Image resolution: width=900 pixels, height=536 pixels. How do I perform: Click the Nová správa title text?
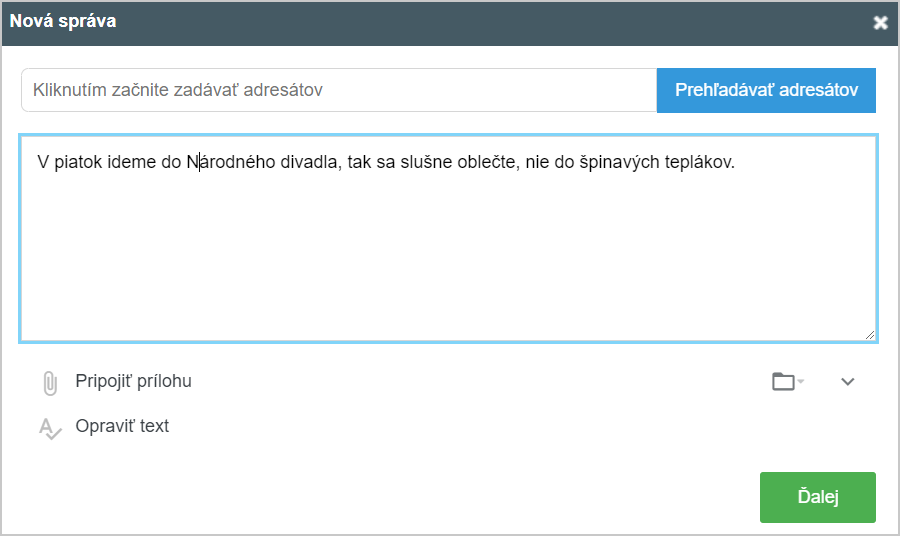63,21
